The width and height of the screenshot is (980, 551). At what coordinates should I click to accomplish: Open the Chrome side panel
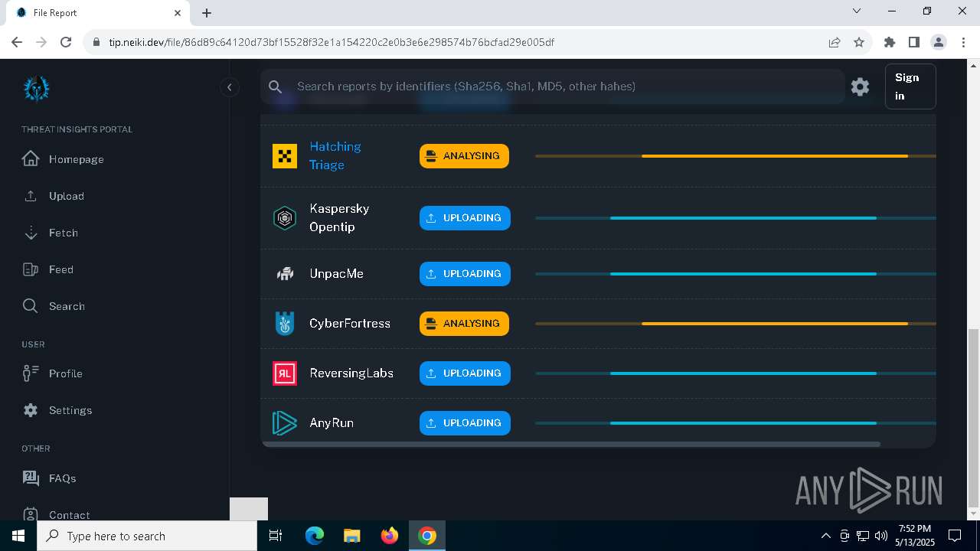click(x=914, y=42)
